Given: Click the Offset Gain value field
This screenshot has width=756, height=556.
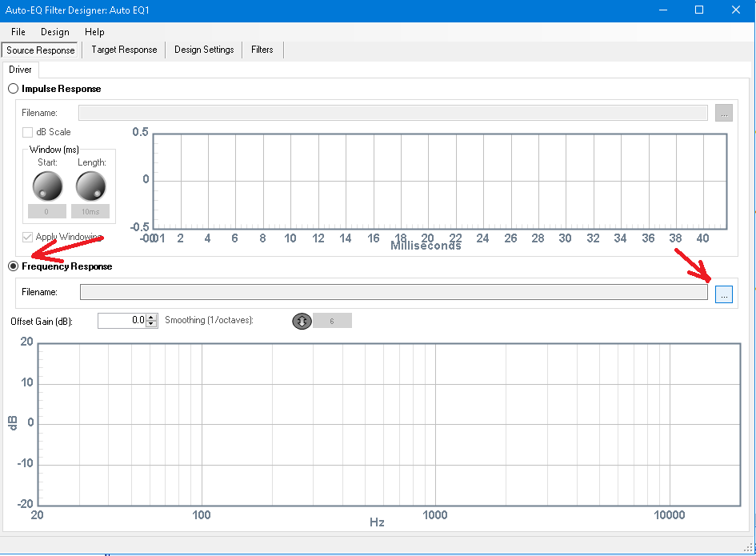Looking at the screenshot, I should click(x=122, y=321).
